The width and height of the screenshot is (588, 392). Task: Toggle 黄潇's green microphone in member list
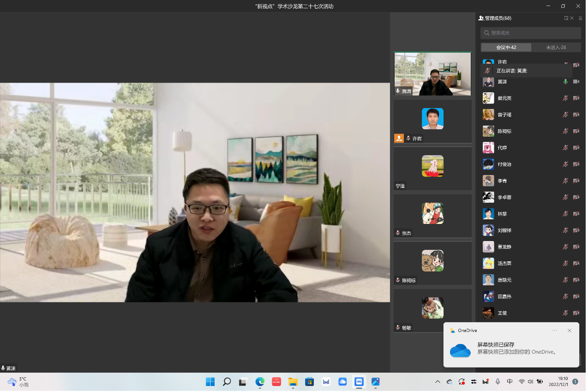565,82
